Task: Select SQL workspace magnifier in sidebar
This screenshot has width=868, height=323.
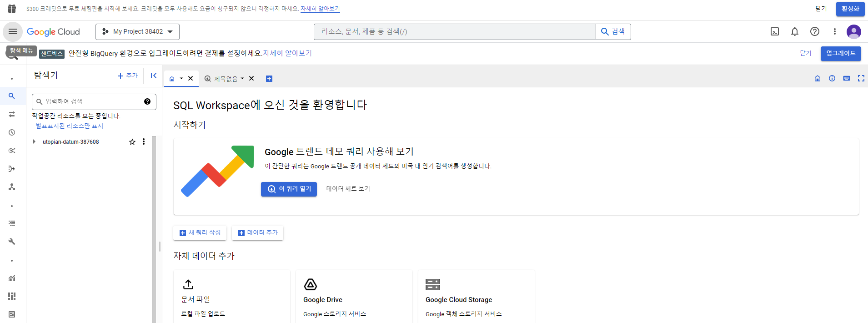Action: coord(12,96)
